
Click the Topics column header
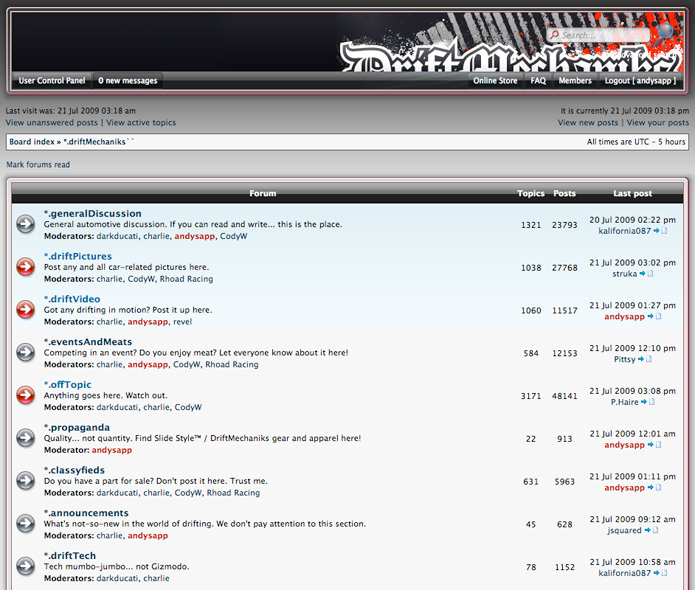pyautogui.click(x=531, y=194)
